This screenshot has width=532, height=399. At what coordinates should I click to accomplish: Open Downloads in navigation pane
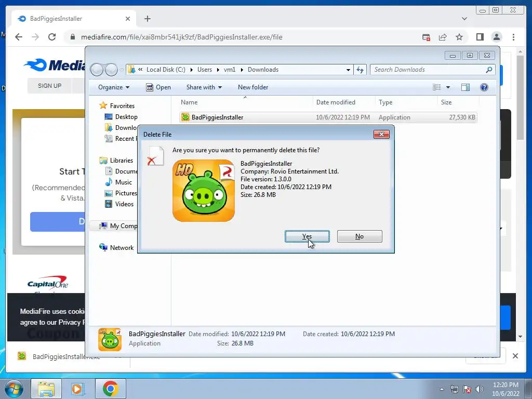(x=121, y=128)
